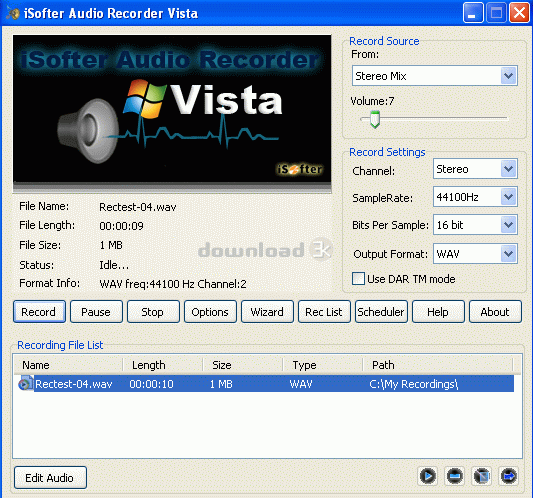Launch the Wizard button

pyautogui.click(x=267, y=311)
